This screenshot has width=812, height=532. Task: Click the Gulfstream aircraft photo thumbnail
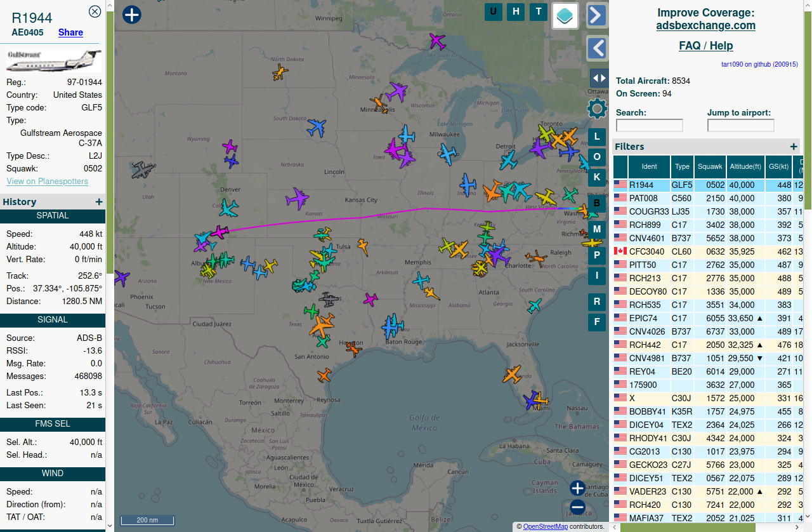pyautogui.click(x=53, y=62)
